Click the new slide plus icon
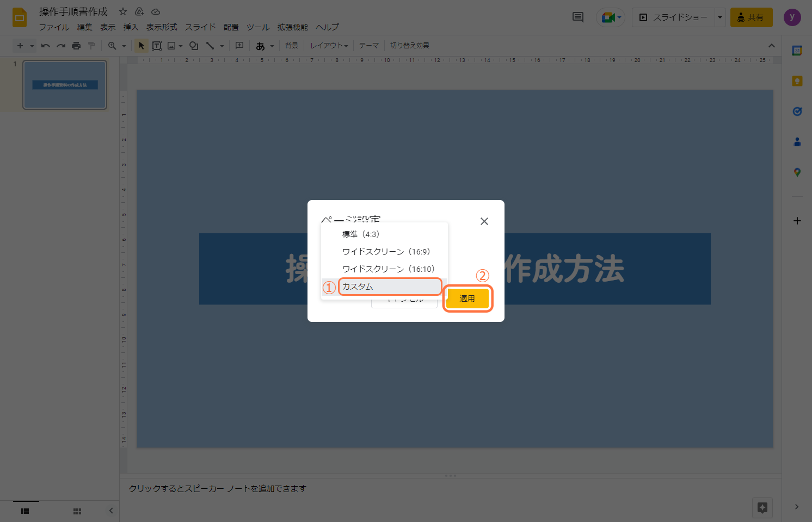The width and height of the screenshot is (812, 522). [x=20, y=46]
